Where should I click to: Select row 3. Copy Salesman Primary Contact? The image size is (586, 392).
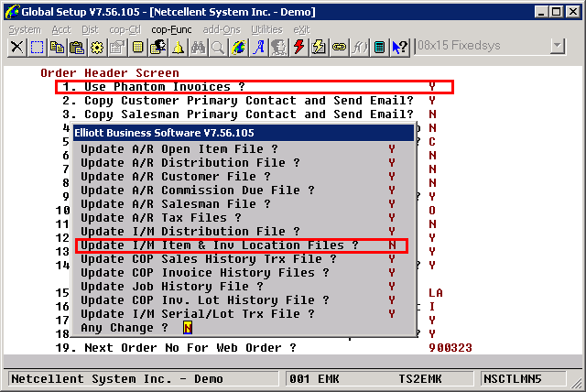(249, 114)
